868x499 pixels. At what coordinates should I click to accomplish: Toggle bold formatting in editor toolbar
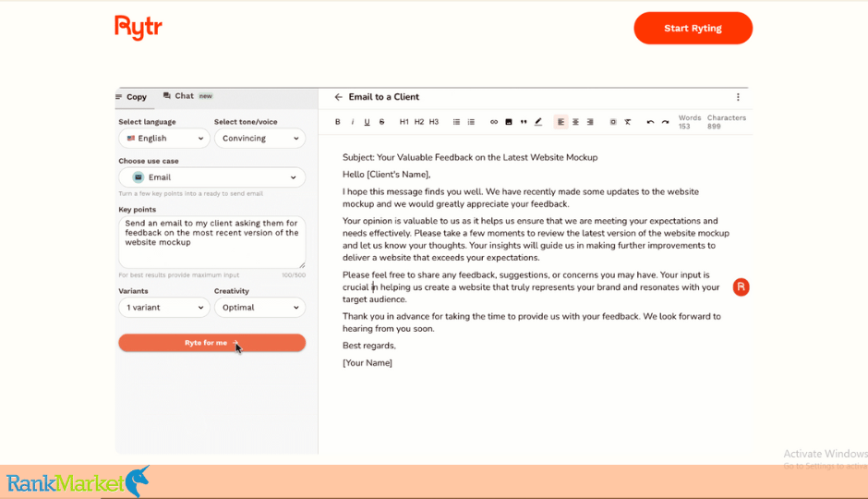point(338,122)
